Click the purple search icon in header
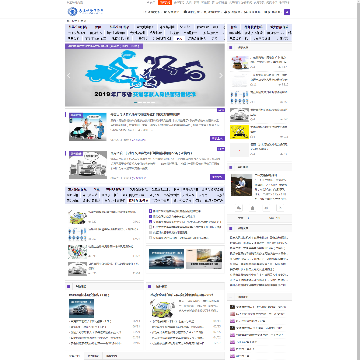The width and height of the screenshot is (360, 360). [287, 12]
